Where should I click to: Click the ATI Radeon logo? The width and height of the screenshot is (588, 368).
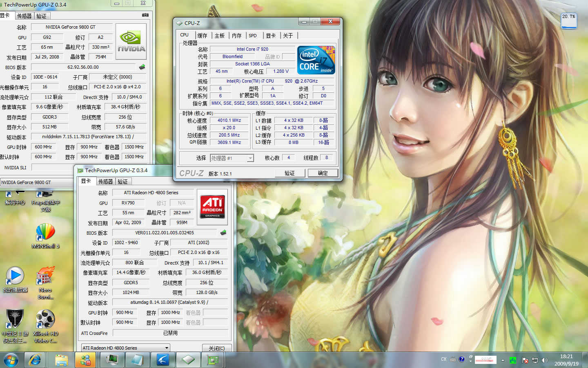pos(212,207)
